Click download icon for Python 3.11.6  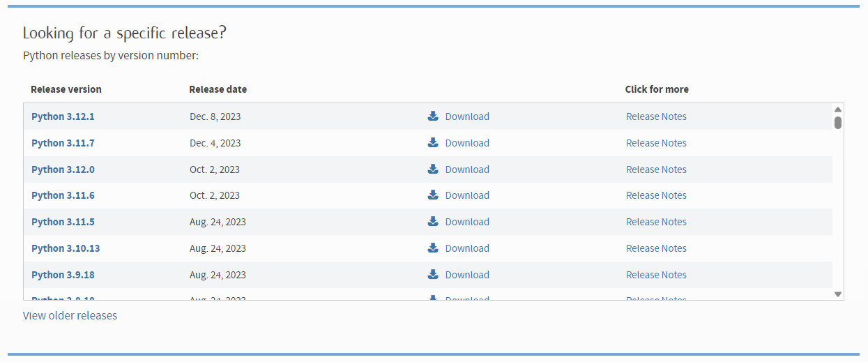(433, 195)
